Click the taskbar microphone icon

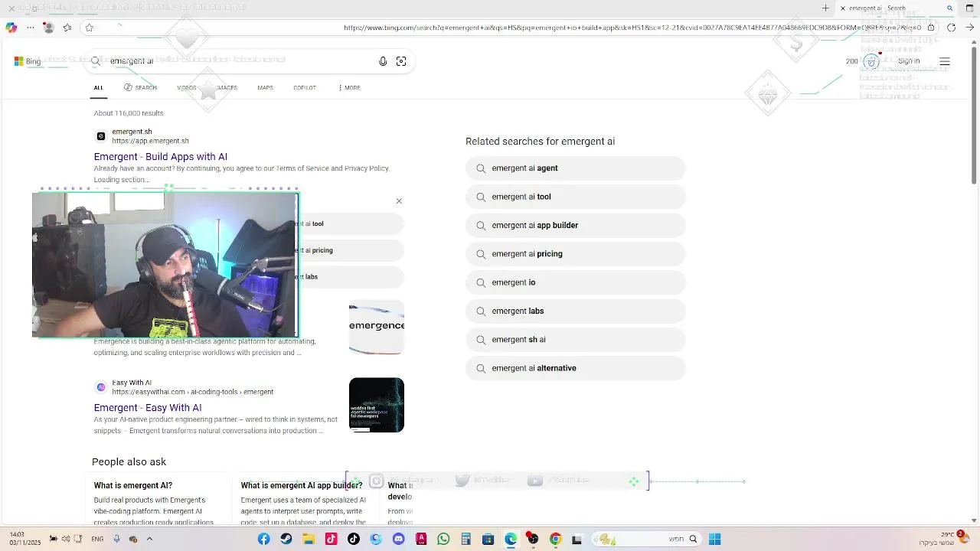[x=116, y=539]
